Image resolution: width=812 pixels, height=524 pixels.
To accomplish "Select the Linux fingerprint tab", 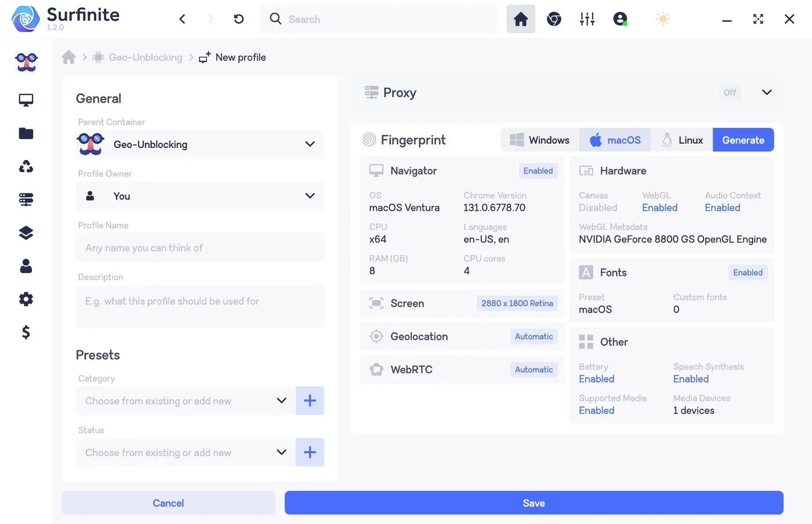I will tap(681, 140).
